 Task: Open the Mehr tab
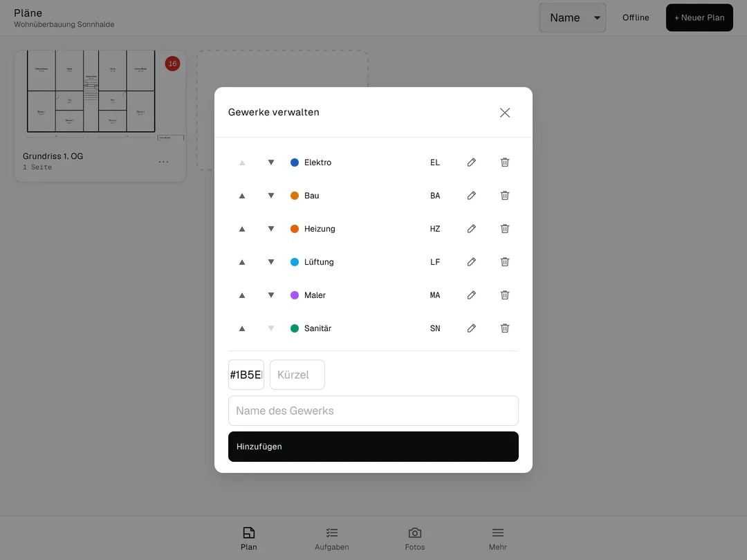[498, 539]
